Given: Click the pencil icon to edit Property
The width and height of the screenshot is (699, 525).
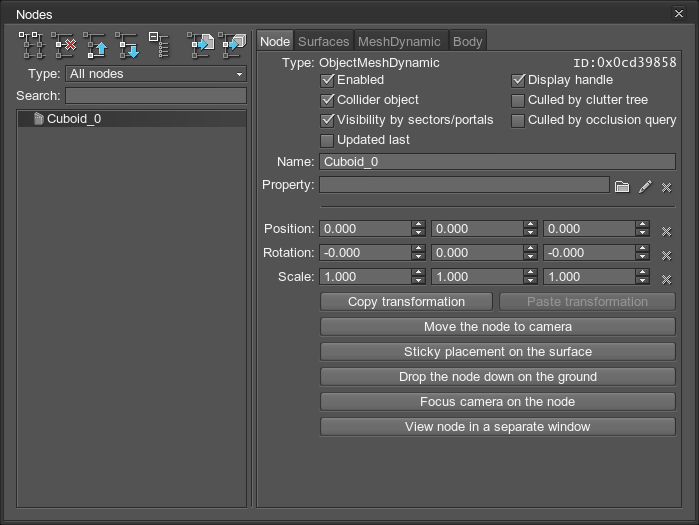Looking at the screenshot, I should [x=645, y=186].
